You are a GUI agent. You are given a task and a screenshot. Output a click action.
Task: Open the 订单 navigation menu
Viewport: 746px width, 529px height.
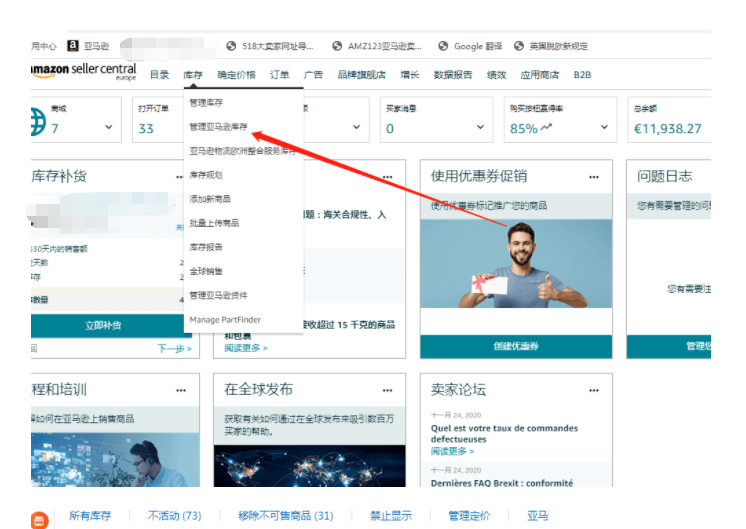[x=279, y=75]
